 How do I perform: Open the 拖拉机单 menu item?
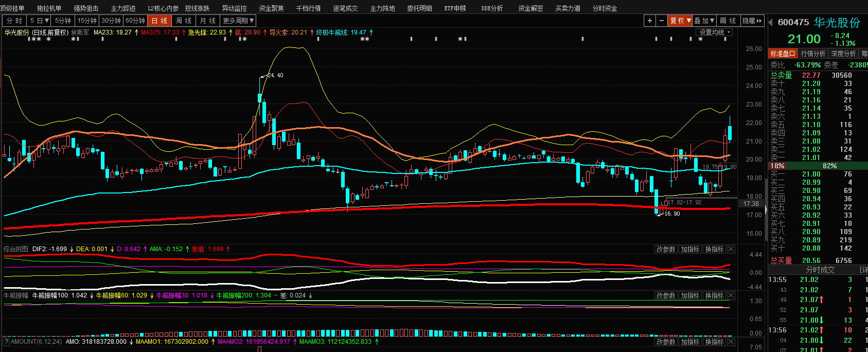(x=49, y=8)
